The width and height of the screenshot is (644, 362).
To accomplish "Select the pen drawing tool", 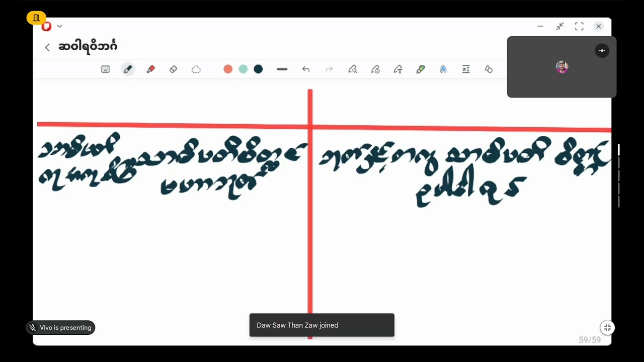I will (128, 69).
